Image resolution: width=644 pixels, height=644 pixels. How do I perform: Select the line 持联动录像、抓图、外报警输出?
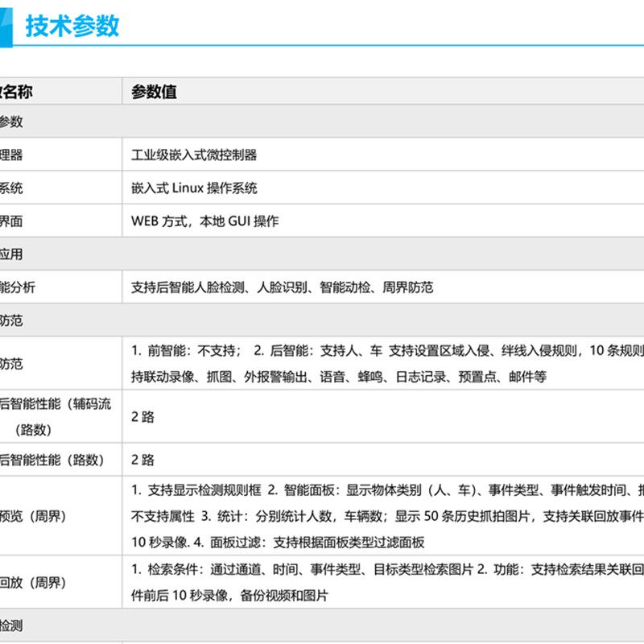(x=339, y=377)
